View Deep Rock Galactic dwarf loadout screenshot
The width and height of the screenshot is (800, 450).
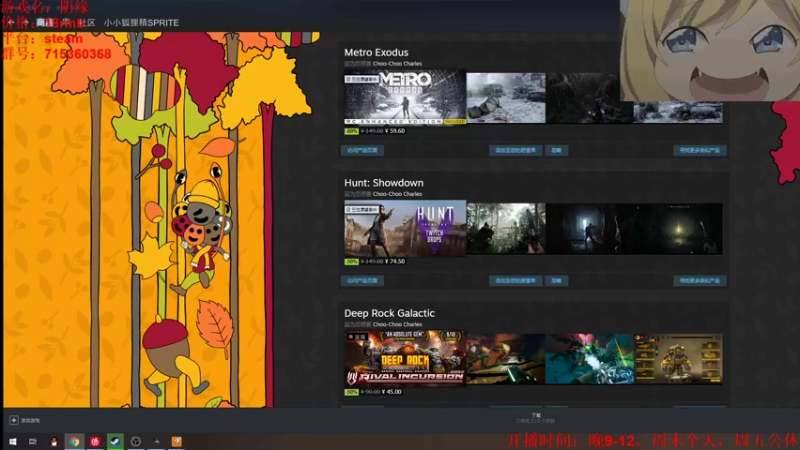coord(678,359)
